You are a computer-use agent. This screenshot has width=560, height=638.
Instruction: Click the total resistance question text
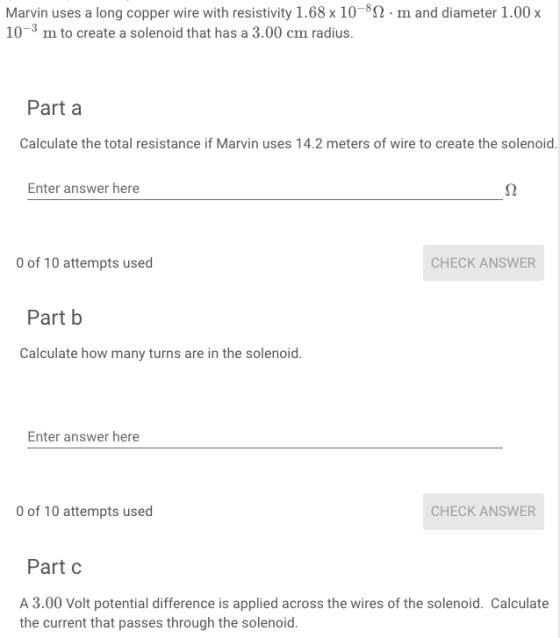288,144
